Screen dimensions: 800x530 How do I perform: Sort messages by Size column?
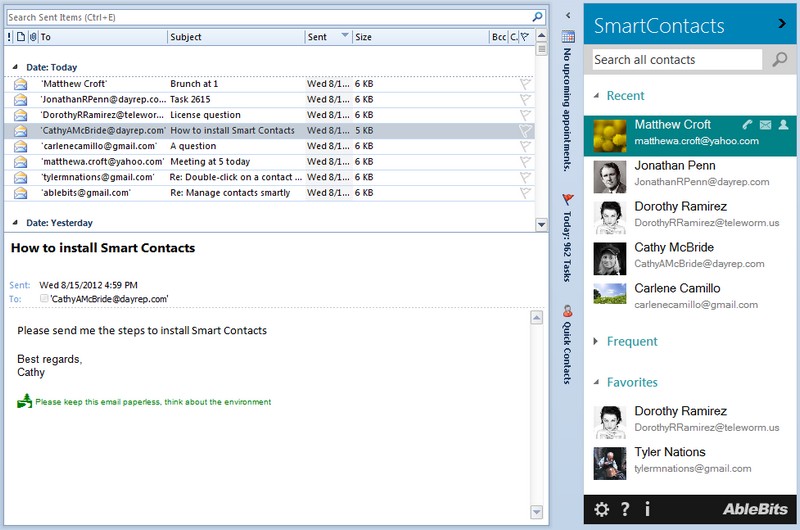tap(420, 37)
